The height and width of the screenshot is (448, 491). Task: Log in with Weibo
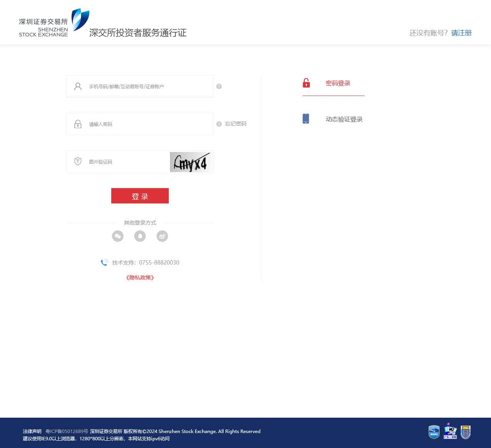point(162,236)
